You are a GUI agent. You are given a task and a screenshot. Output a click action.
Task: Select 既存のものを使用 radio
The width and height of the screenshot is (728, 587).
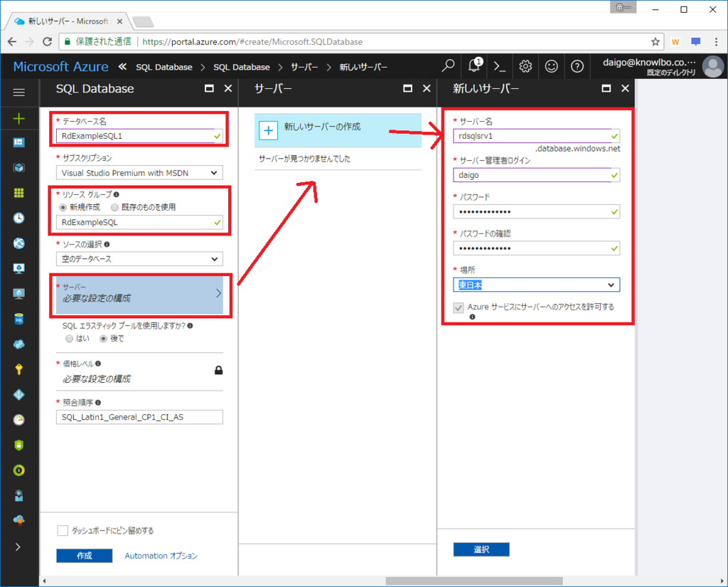tap(114, 207)
